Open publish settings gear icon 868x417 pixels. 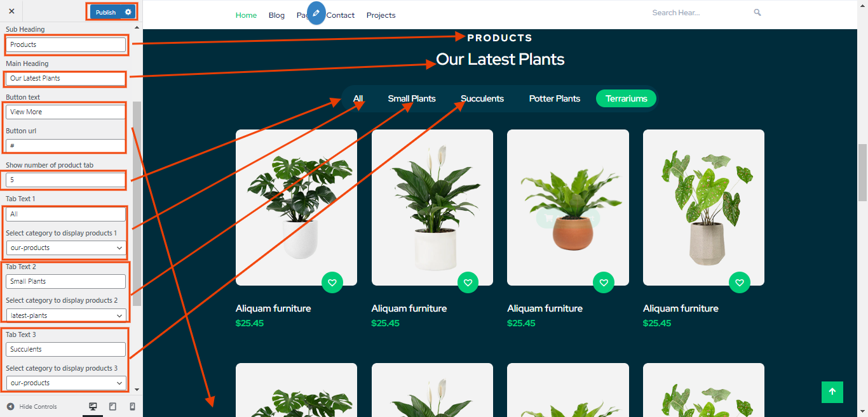coord(128,12)
